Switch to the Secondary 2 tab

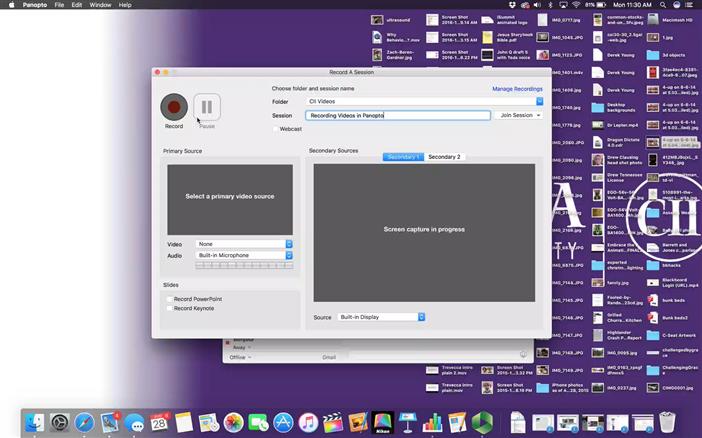point(444,157)
